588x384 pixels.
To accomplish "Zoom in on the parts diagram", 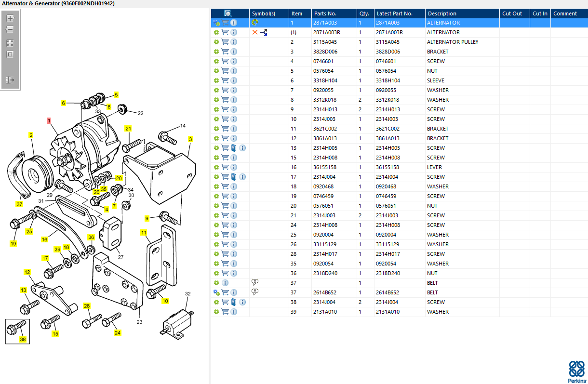I will tap(10, 18).
